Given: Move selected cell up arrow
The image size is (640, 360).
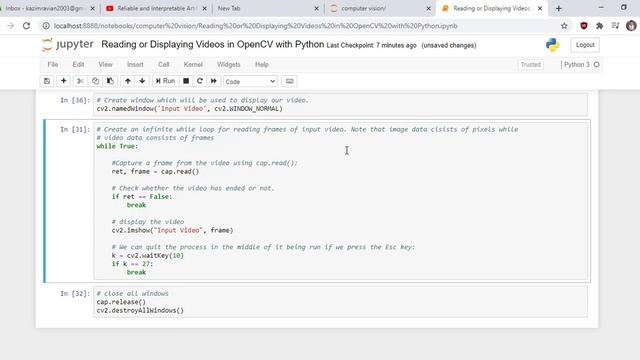Looking at the screenshot, I should click(128, 81).
